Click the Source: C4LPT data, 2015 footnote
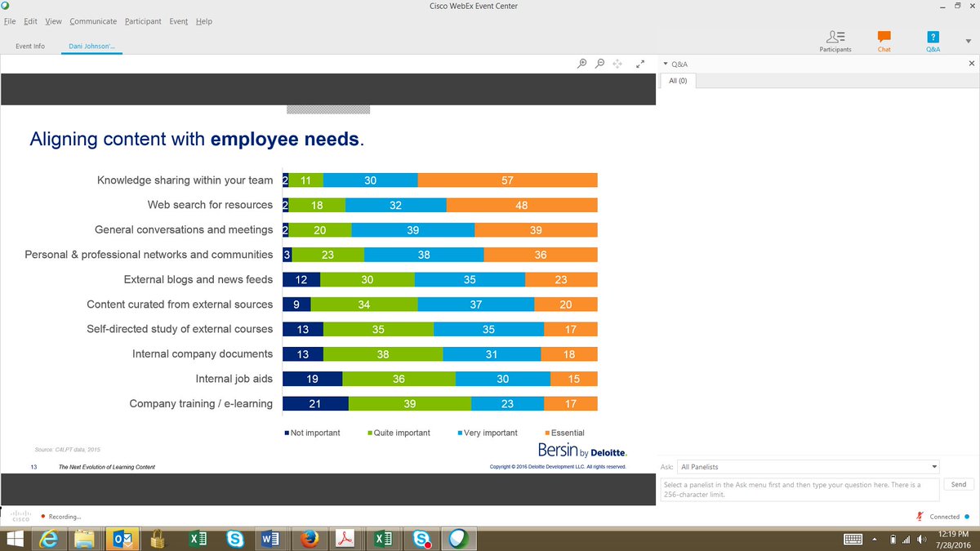The image size is (980, 551). pos(68,450)
